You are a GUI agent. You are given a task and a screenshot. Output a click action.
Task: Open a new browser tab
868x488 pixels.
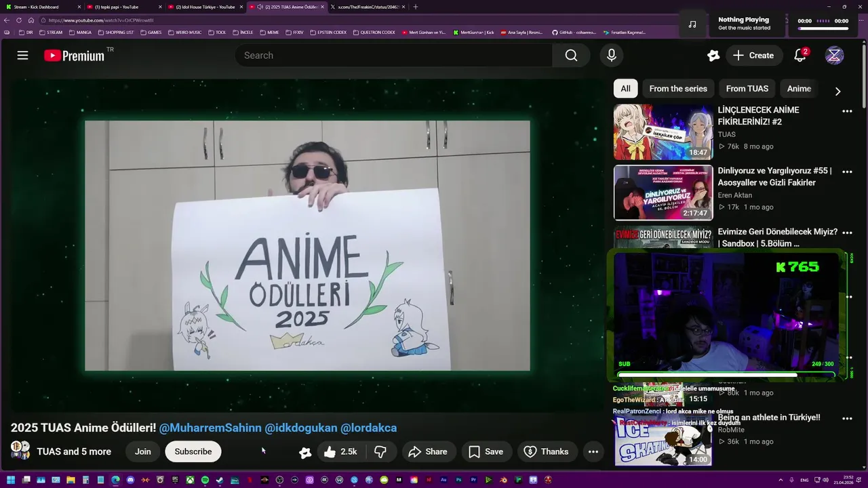pyautogui.click(x=416, y=7)
